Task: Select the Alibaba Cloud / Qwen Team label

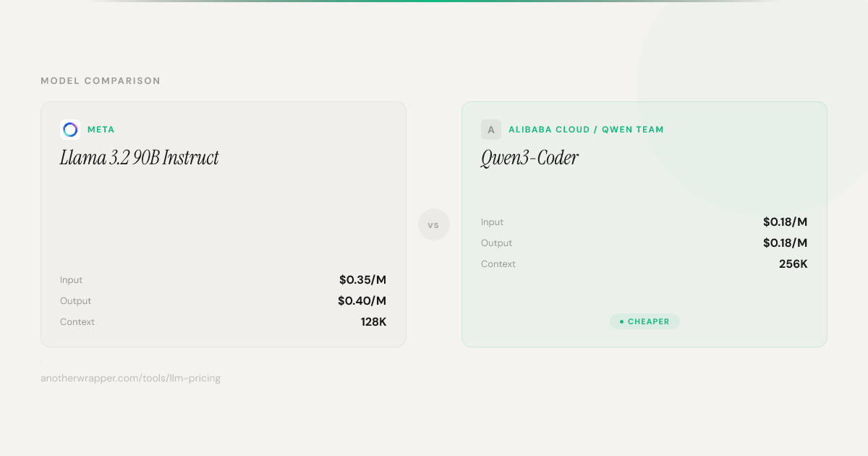Action: [586, 130]
